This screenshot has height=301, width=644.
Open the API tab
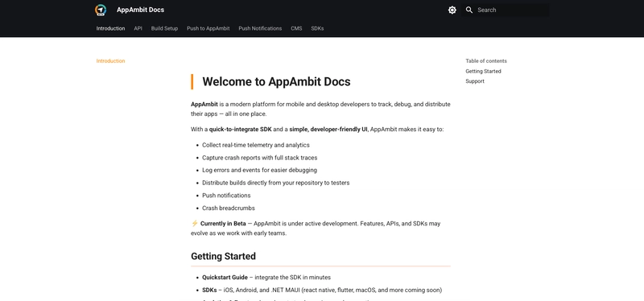138,28
